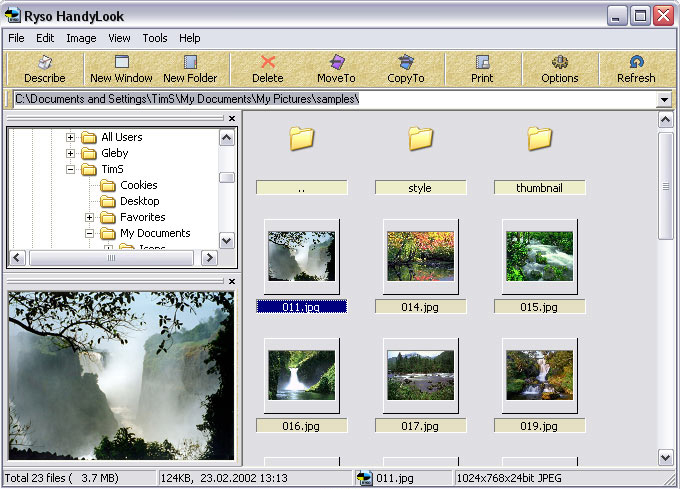Collapse the TimS folder node
Viewport: 680px width, 491px height.
[71, 169]
